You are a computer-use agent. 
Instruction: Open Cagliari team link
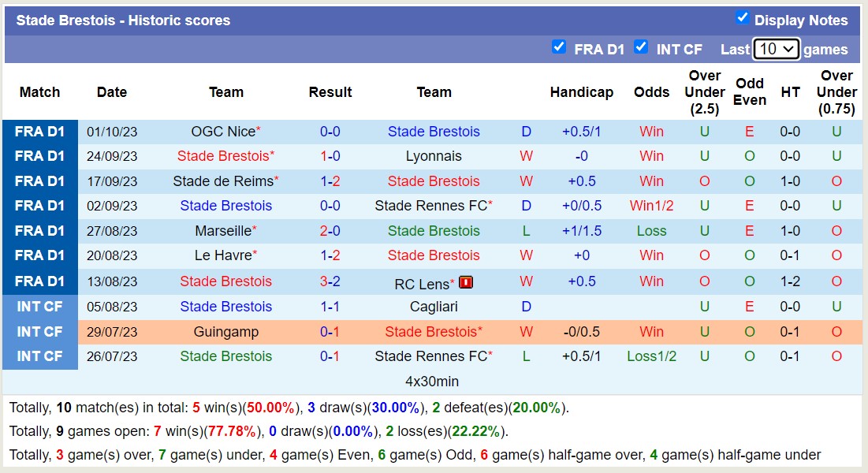point(434,307)
